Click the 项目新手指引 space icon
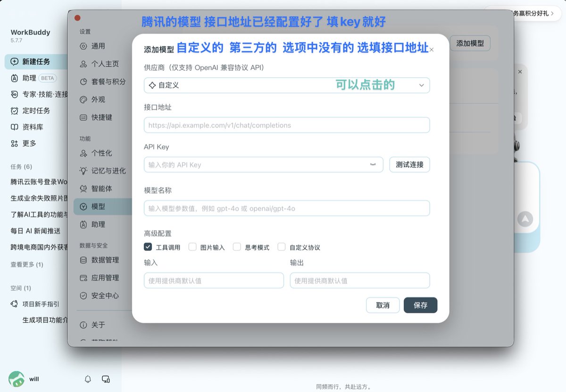This screenshot has width=566, height=392. point(14,304)
